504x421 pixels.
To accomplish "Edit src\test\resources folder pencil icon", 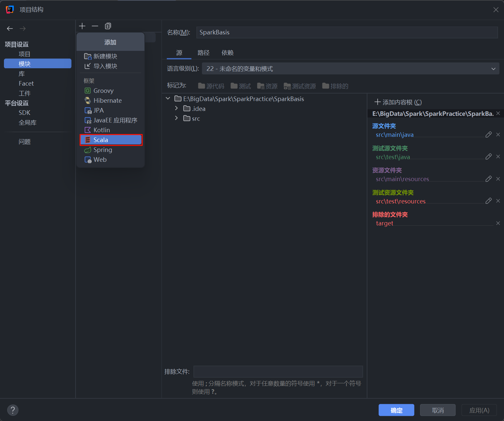I will pos(489,201).
